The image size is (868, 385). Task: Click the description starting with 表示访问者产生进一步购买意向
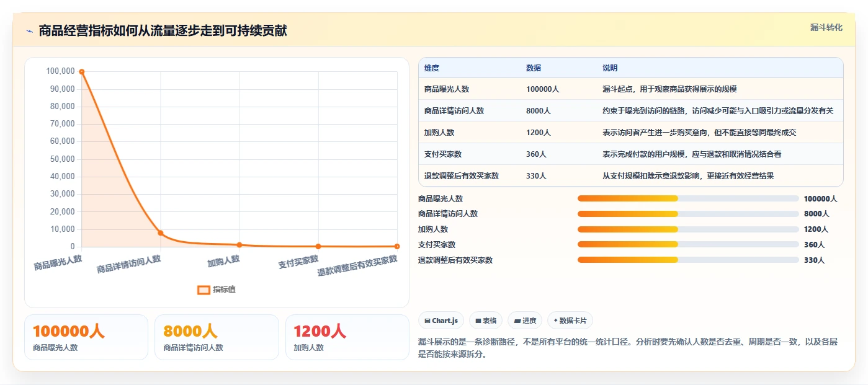pos(699,133)
